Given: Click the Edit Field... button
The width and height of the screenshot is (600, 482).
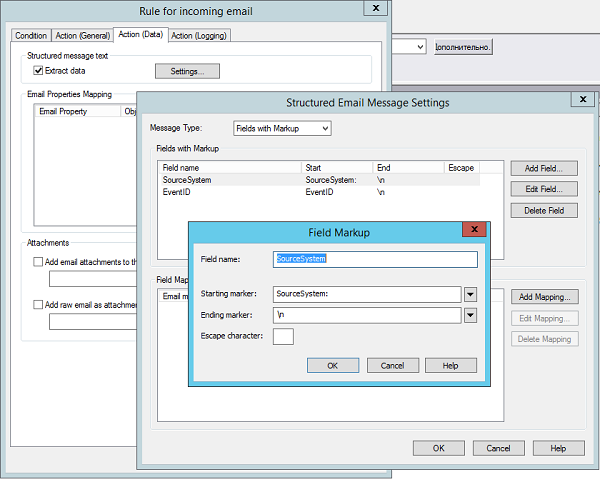Looking at the screenshot, I should pyautogui.click(x=544, y=189).
